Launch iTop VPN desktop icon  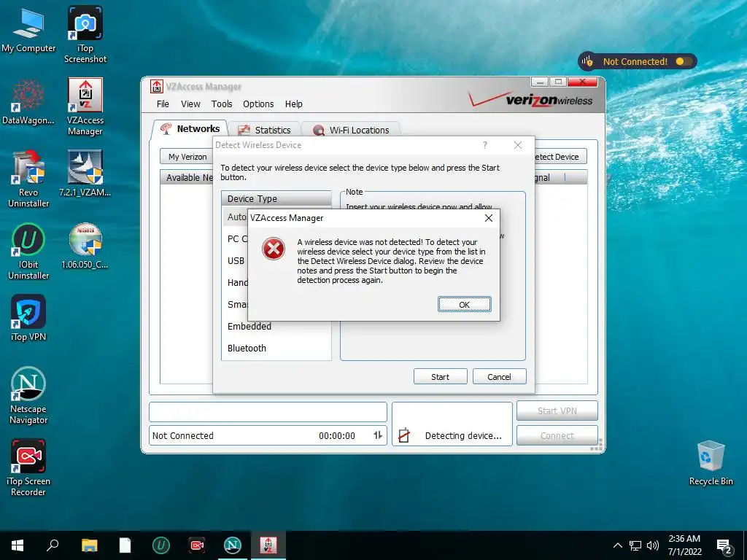(x=28, y=318)
